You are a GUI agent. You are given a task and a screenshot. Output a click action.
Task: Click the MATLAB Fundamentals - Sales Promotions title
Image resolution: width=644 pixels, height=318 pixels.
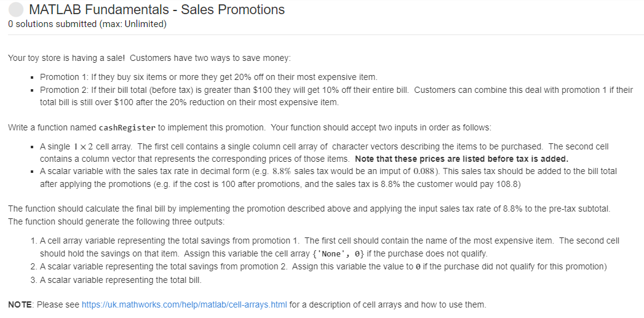point(157,9)
